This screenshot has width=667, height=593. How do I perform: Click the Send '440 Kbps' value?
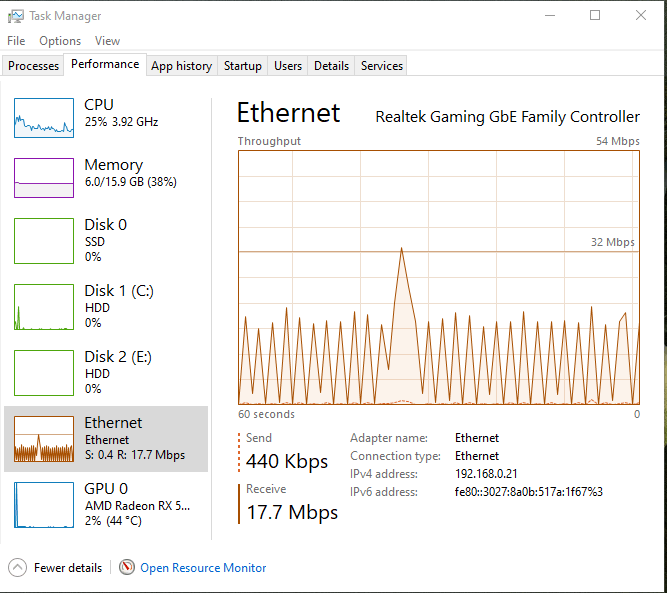[287, 462]
